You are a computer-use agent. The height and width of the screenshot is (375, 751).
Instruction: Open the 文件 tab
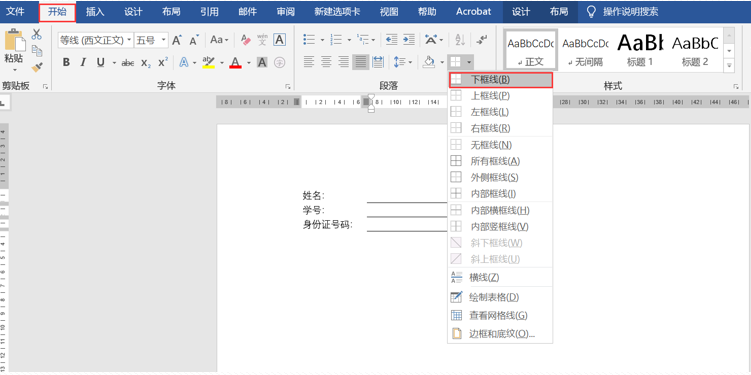(15, 11)
